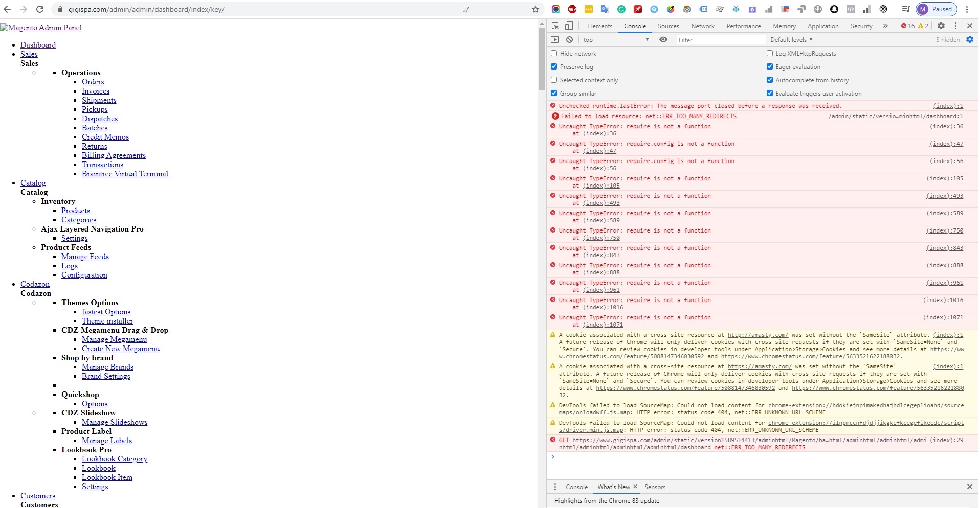Expand the hidden DevTools panels chevron

click(885, 26)
